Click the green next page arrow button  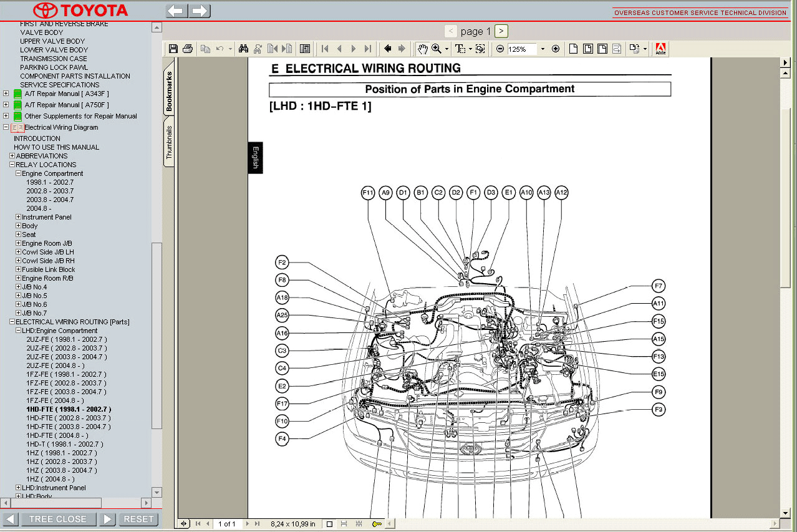click(502, 31)
